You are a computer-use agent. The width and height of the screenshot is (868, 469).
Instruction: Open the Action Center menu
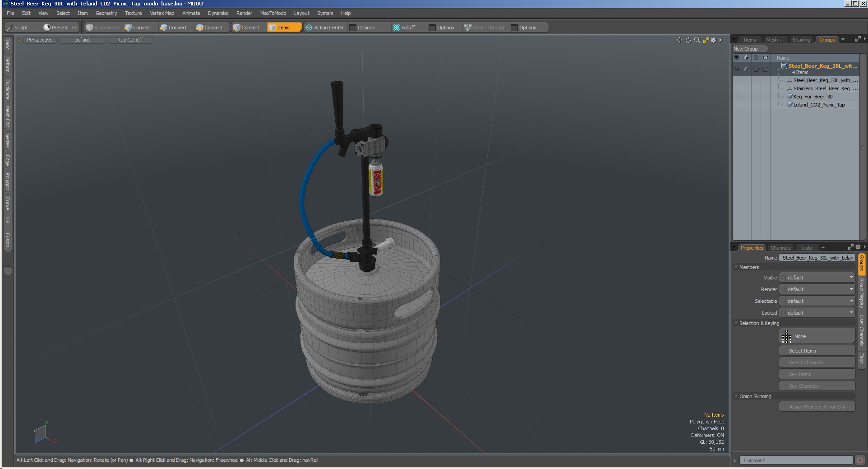325,28
